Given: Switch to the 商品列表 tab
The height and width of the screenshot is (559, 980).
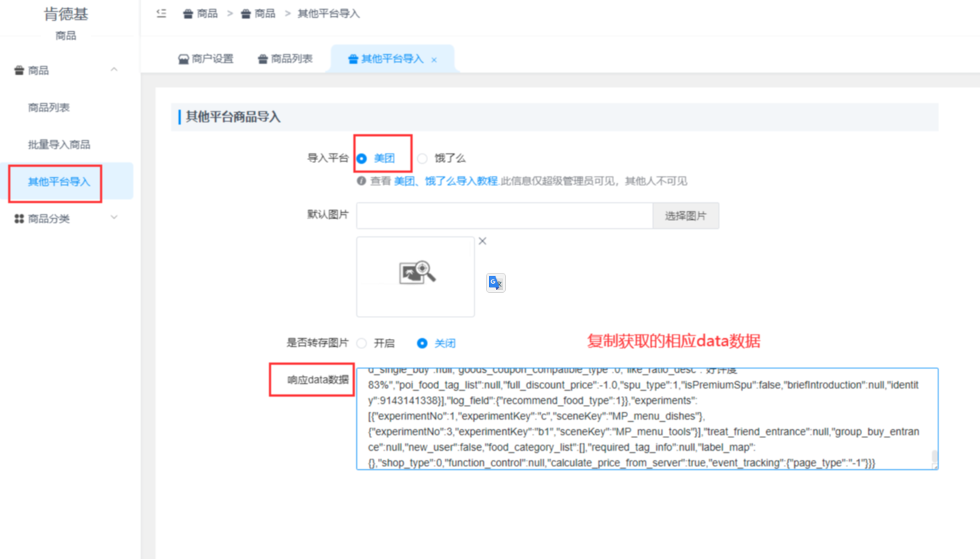Looking at the screenshot, I should (x=285, y=59).
